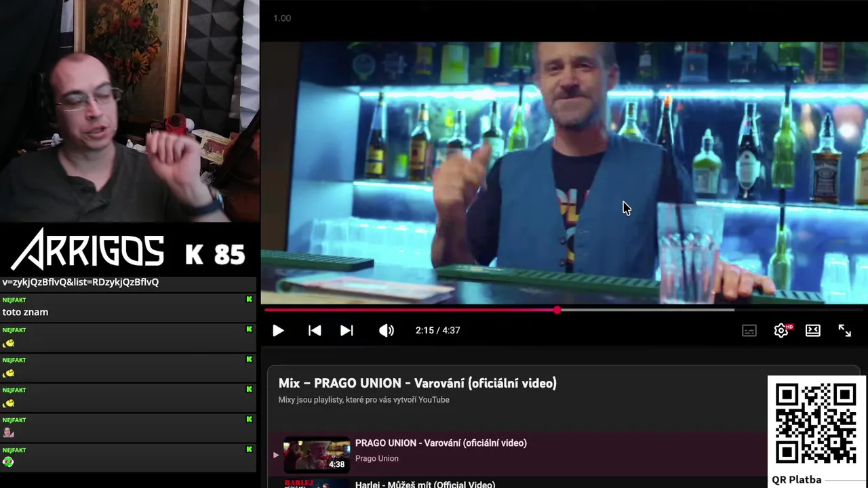
Task: Open the HD settings gear
Action: click(781, 331)
